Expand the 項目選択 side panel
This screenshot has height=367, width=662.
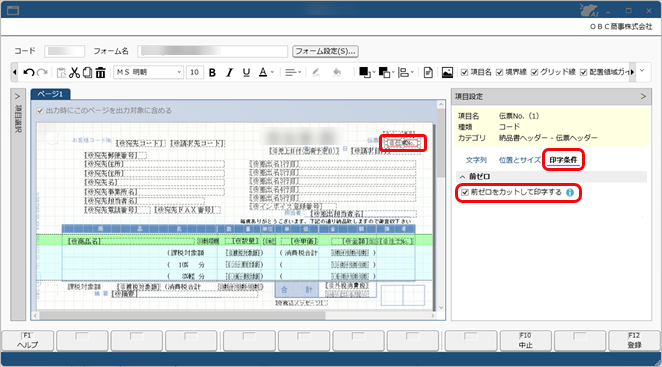pyautogui.click(x=18, y=97)
